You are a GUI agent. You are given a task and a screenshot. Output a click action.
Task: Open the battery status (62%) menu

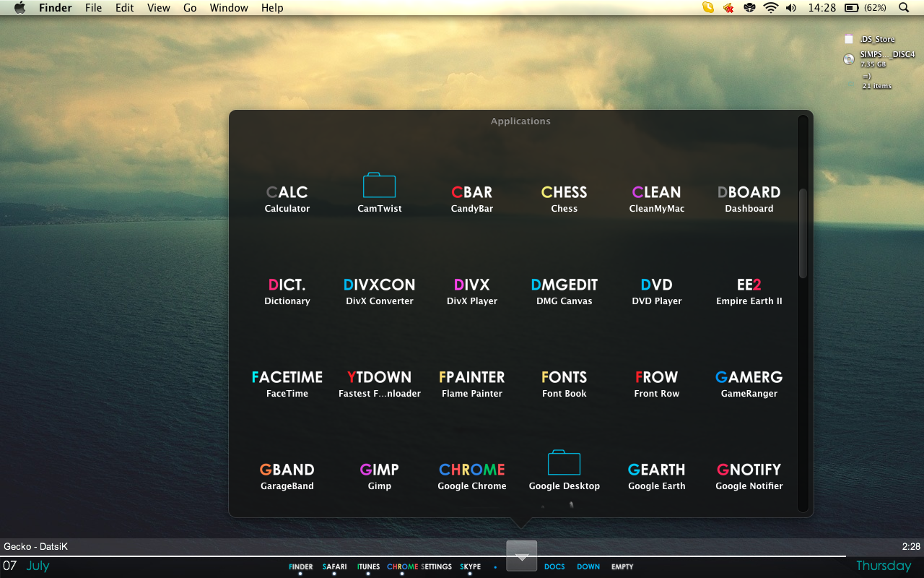866,8
